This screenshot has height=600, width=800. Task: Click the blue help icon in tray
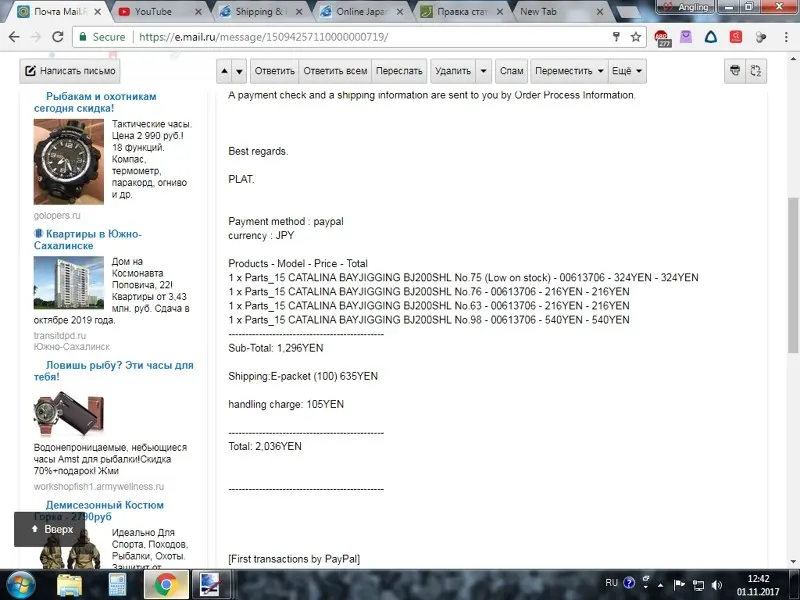(630, 583)
